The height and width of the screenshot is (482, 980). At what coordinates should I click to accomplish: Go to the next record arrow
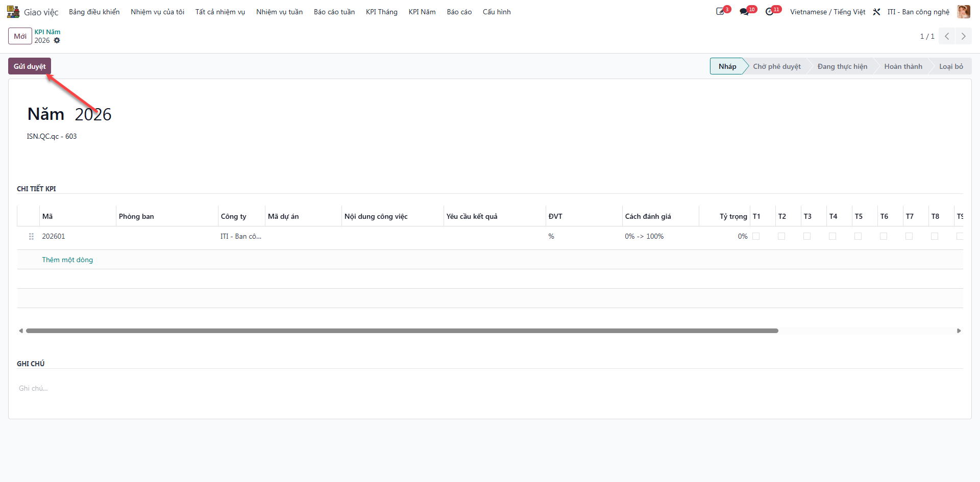point(963,36)
